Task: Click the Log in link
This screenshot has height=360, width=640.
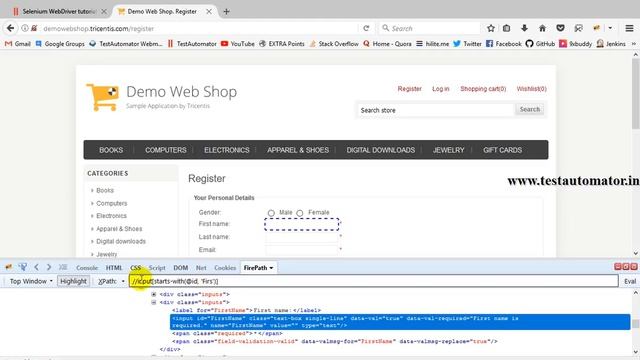Action: tap(440, 89)
